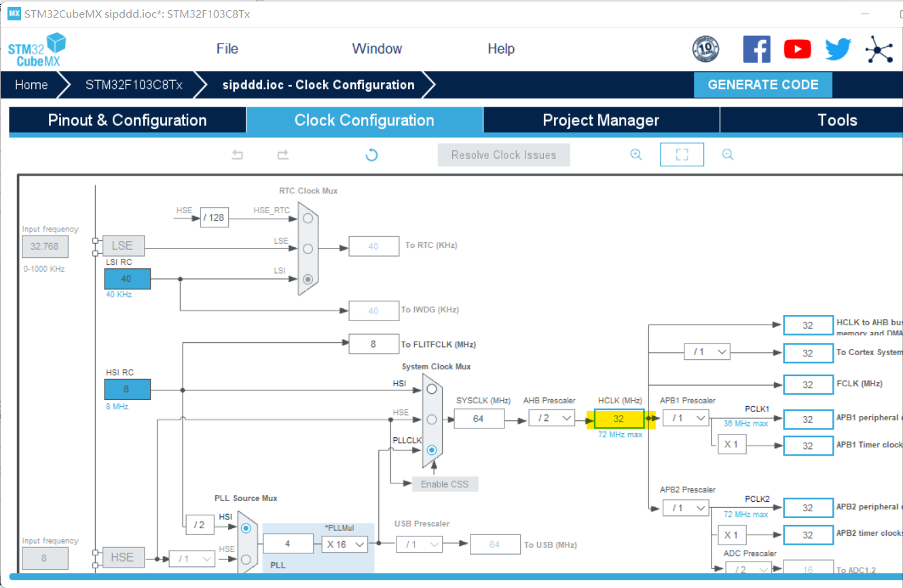Open the HSE divider /1 dropdown

pos(191,559)
